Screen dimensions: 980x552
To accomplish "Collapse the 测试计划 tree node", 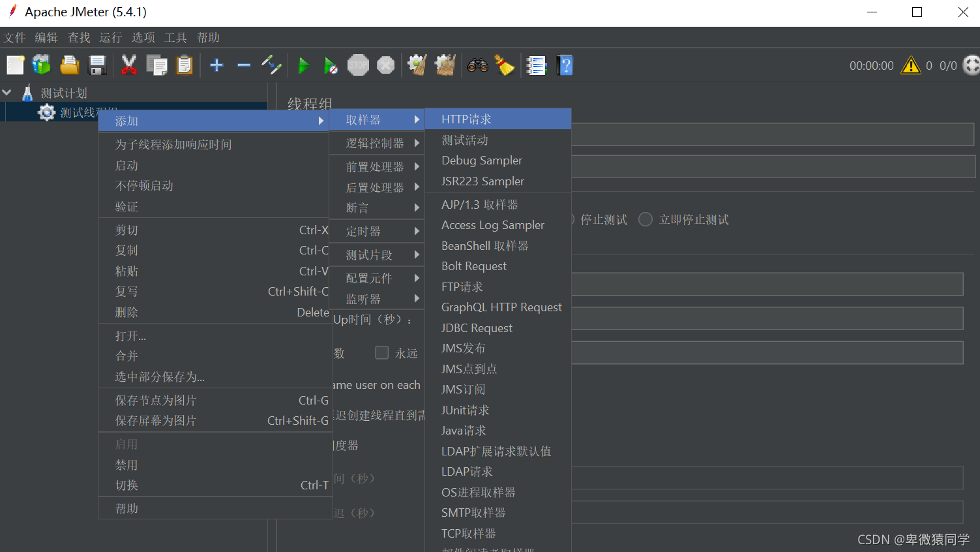I will (7, 93).
